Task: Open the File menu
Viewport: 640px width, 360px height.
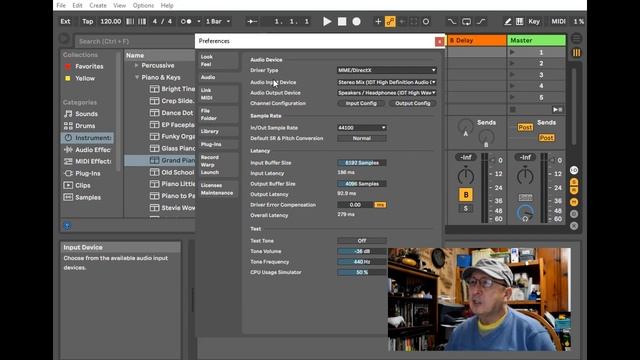Action: click(61, 5)
